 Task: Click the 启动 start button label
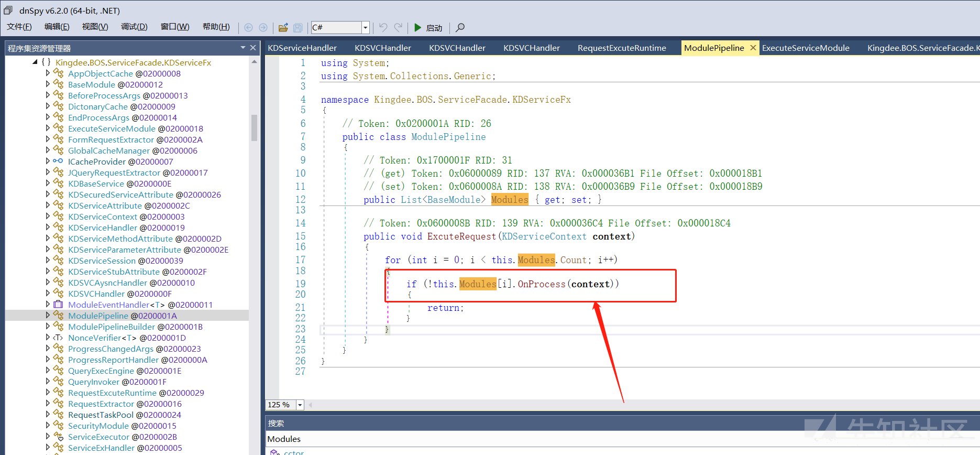pos(434,28)
